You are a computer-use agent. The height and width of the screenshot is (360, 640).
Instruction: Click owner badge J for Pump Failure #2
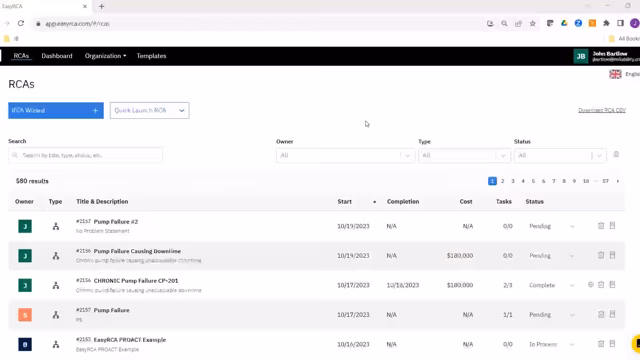[25, 226]
